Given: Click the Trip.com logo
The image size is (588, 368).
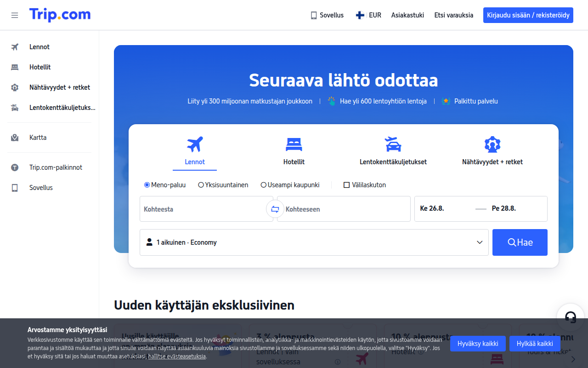Looking at the screenshot, I should [60, 15].
